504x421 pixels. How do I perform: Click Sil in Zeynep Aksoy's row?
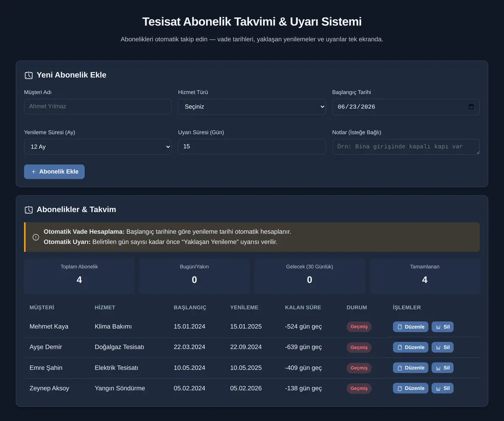click(x=442, y=388)
